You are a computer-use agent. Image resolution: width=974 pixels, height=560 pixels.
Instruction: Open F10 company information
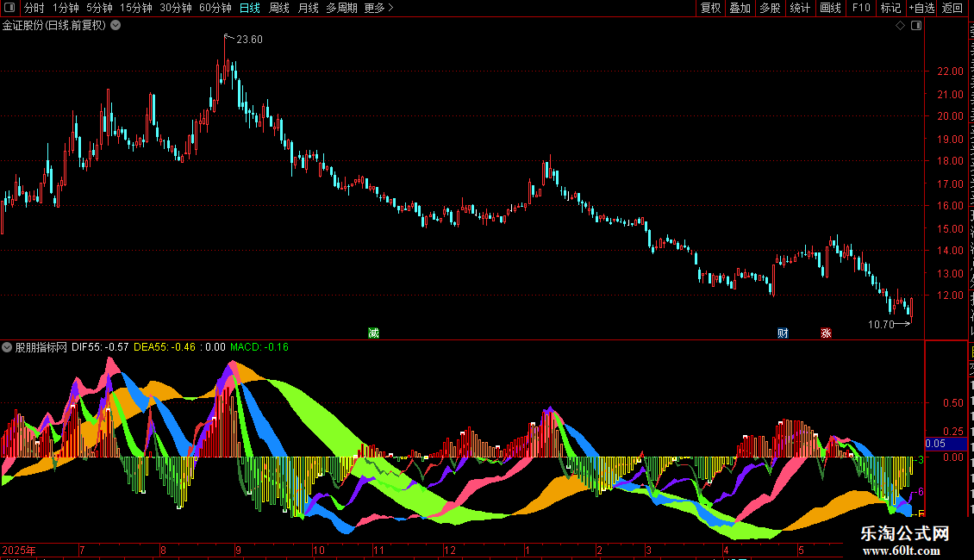(861, 8)
